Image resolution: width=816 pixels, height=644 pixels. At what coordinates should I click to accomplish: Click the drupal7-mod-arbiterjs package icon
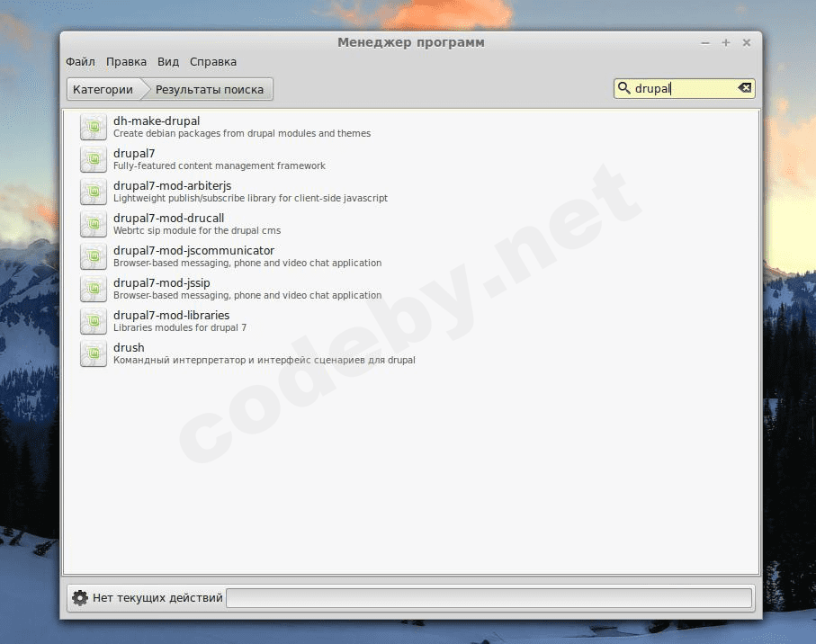pyautogui.click(x=94, y=192)
